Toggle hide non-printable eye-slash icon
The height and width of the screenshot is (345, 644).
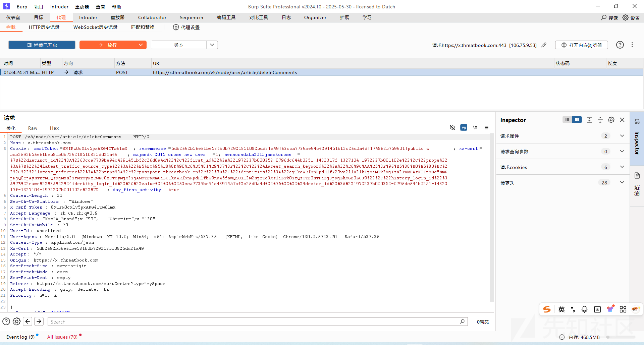[x=452, y=127]
